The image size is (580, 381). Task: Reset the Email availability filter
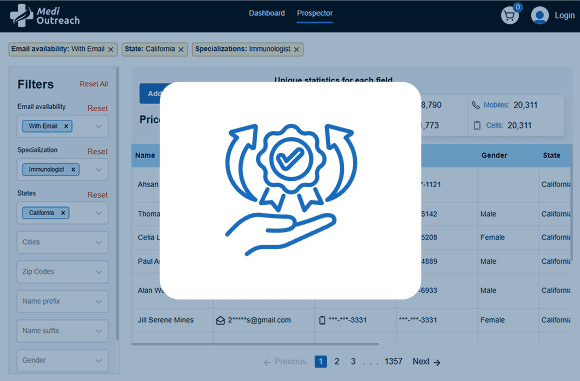98,108
